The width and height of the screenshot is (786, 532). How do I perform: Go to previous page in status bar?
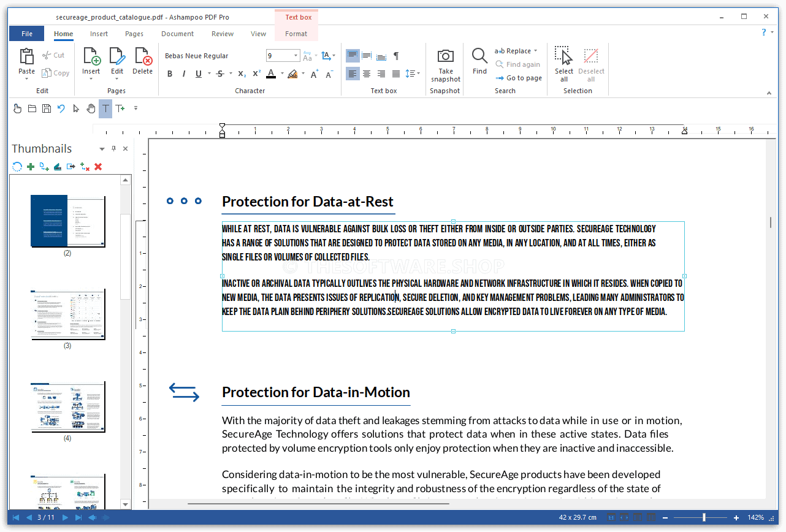coord(29,518)
